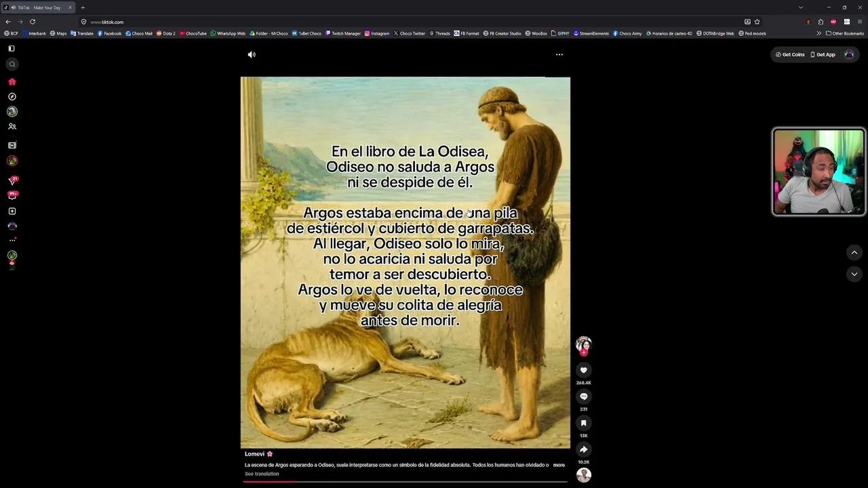Open the GIPHY bookmark

[x=560, y=33]
